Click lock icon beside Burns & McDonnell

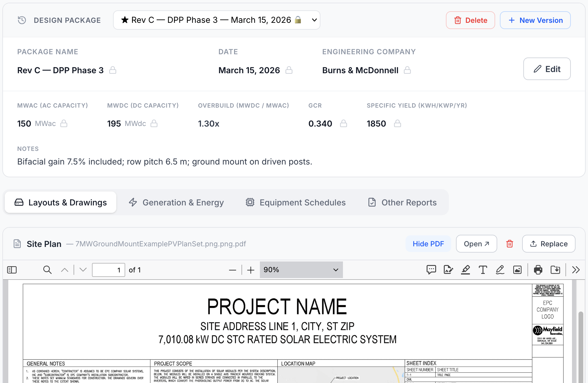tap(408, 70)
